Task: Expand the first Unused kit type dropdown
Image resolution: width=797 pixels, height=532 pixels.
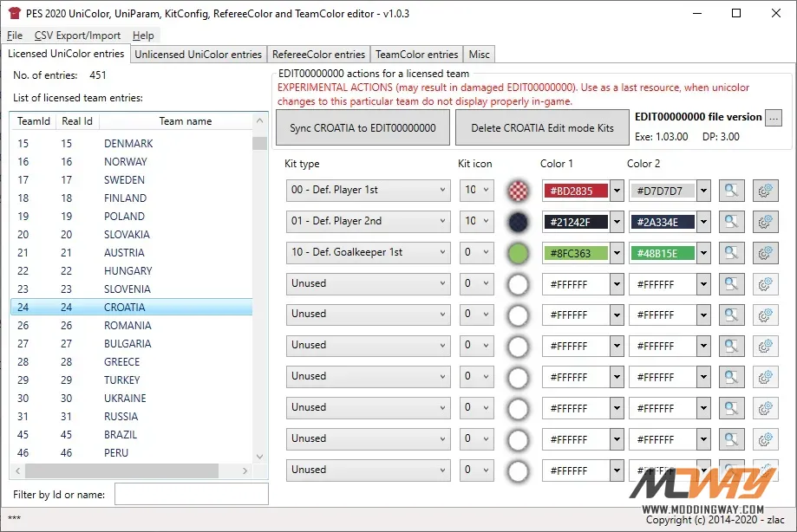Action: 369,283
